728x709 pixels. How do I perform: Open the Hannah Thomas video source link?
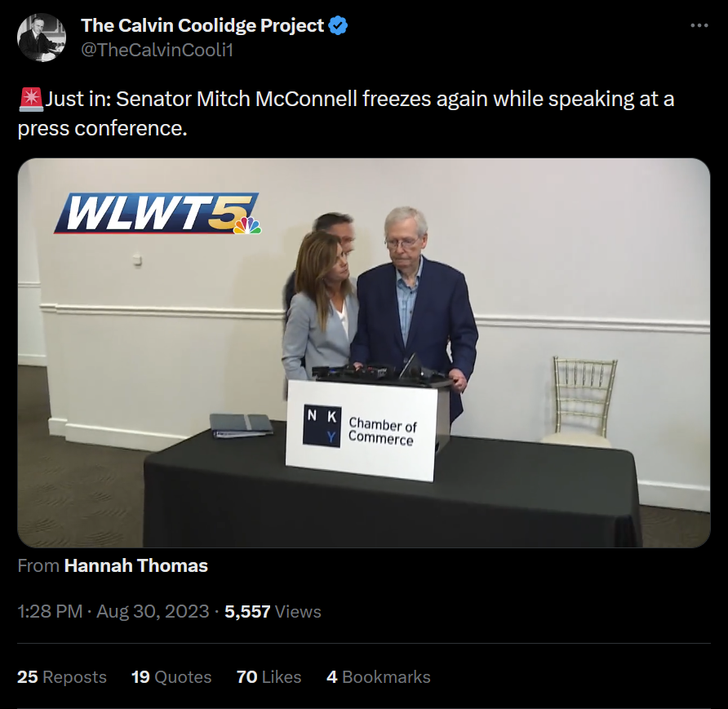(136, 565)
